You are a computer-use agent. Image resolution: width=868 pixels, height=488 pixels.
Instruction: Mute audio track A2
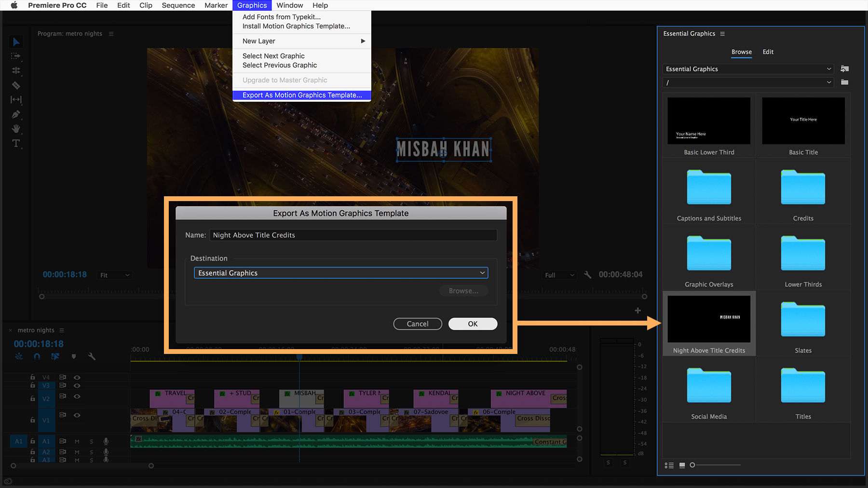tap(77, 452)
